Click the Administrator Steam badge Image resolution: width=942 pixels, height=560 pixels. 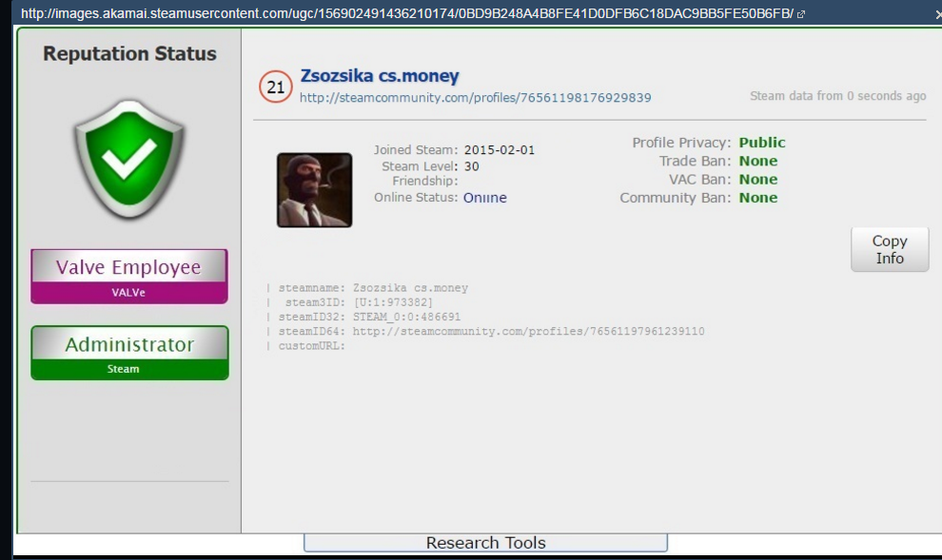tap(129, 353)
